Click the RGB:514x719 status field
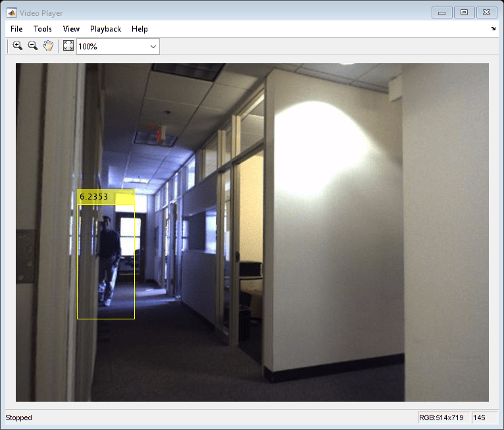 [x=444, y=417]
